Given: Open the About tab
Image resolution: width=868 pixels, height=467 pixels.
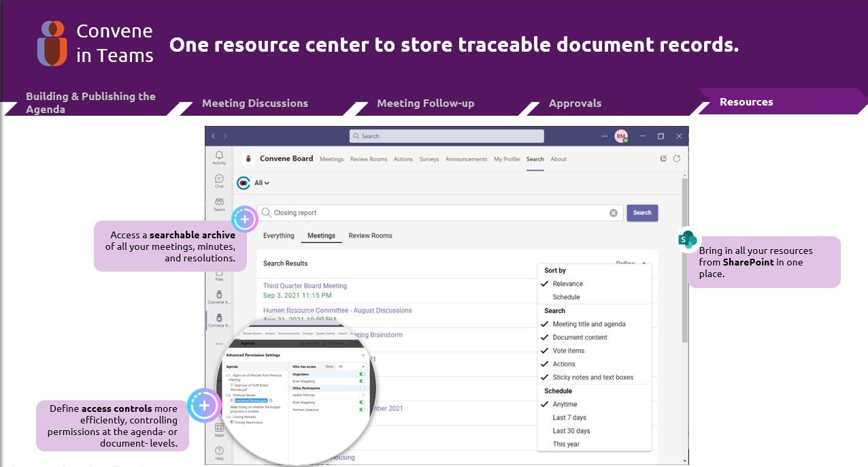Looking at the screenshot, I should (x=558, y=159).
